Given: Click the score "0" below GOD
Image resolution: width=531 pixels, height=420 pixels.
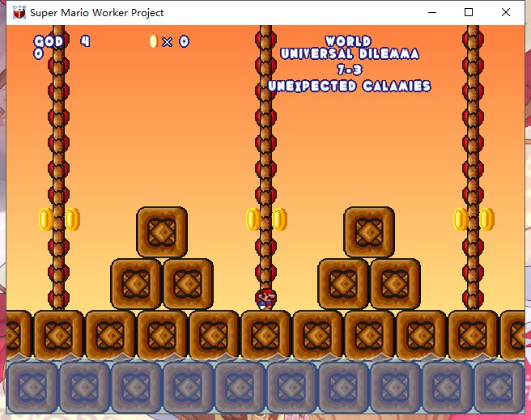Looking at the screenshot, I should coord(39,53).
